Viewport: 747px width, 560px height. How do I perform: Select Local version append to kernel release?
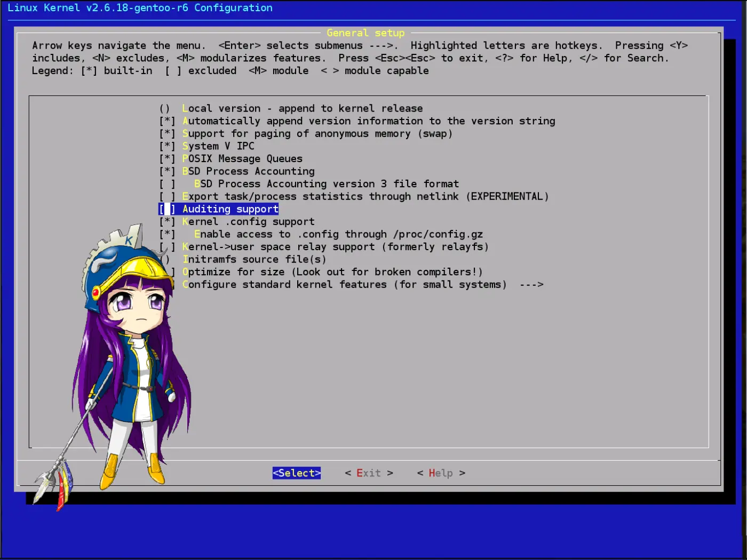tap(291, 109)
